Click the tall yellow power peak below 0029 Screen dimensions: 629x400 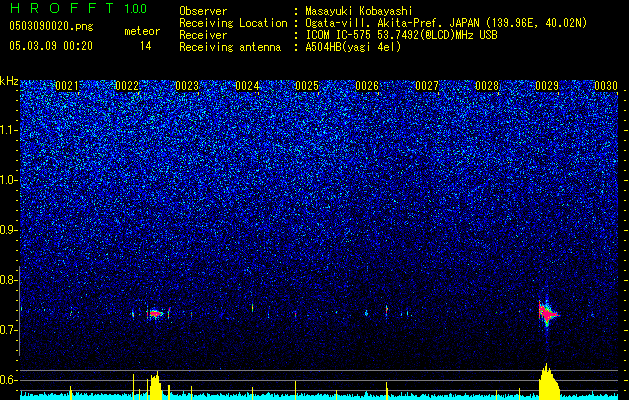548,381
